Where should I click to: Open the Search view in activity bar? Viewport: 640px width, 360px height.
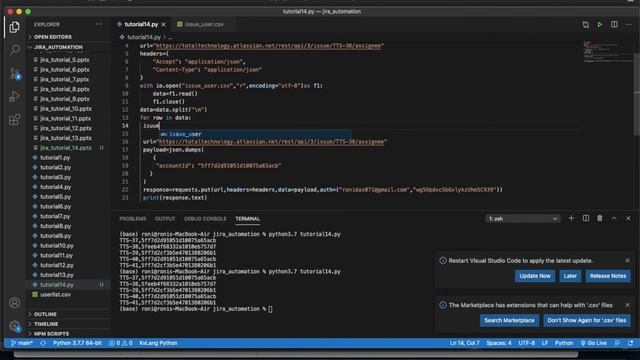[x=15, y=50]
